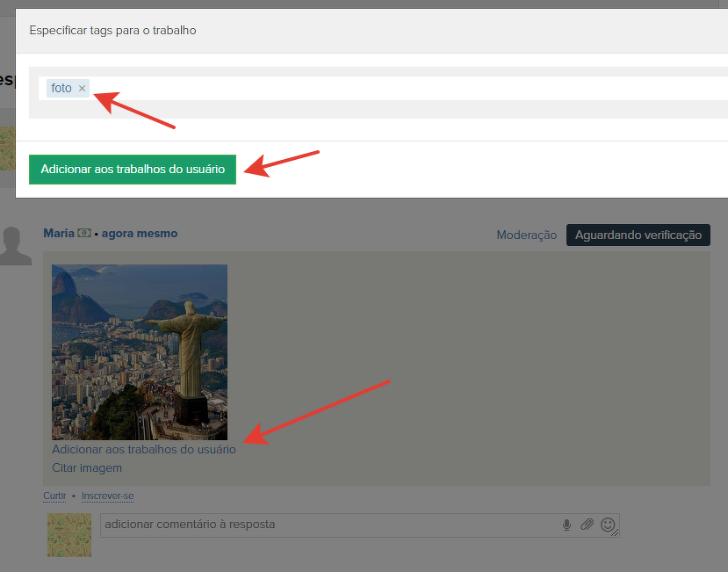Viewport: 728px width, 572px height.
Task: Open the emoji smiley picker
Action: click(x=608, y=525)
